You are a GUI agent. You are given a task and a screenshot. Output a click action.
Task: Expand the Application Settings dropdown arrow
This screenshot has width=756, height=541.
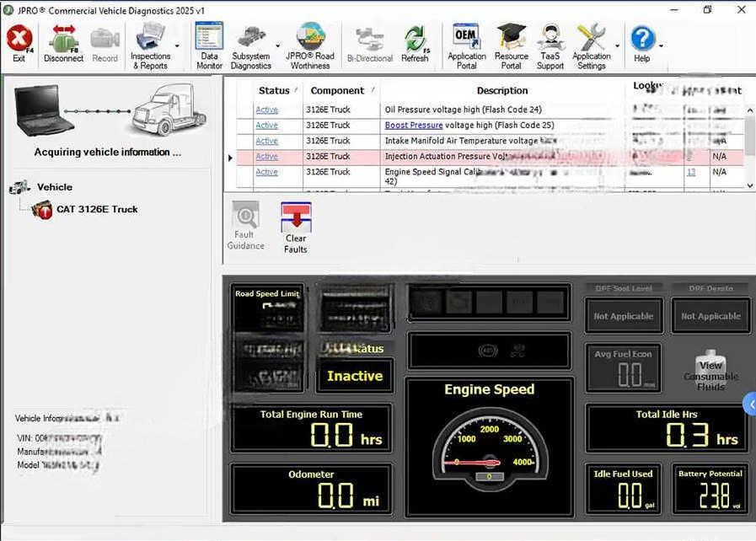(618, 46)
